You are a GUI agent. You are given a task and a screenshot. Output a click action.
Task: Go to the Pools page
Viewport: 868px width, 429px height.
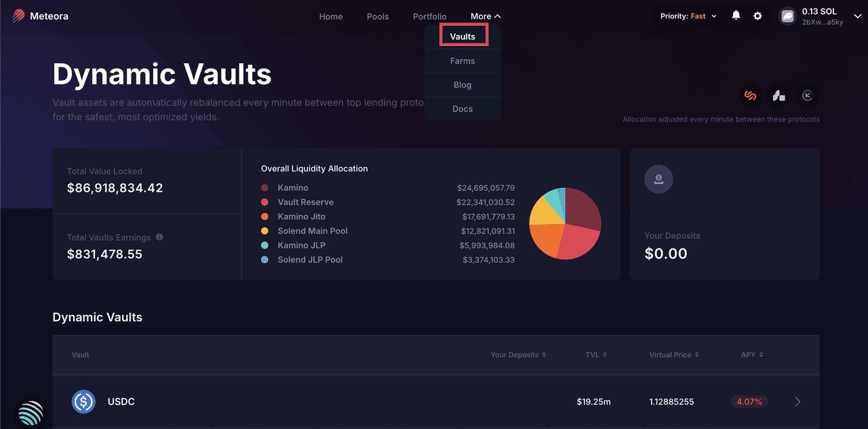tap(378, 16)
